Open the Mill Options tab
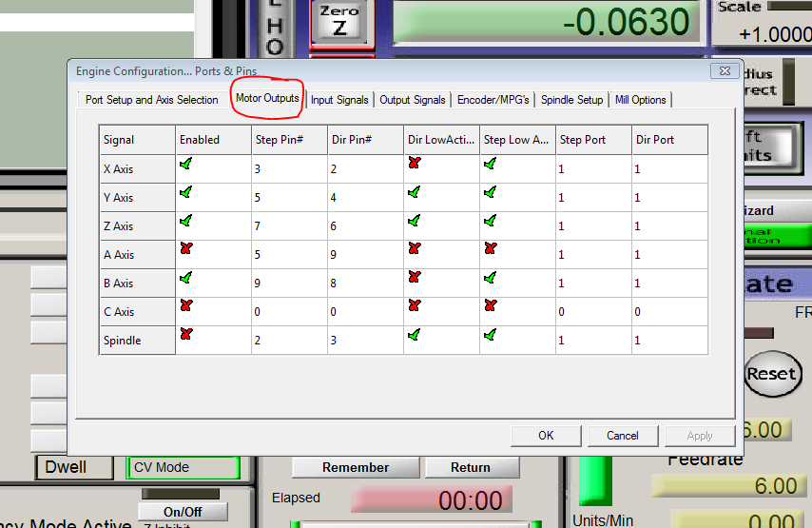 (641, 100)
